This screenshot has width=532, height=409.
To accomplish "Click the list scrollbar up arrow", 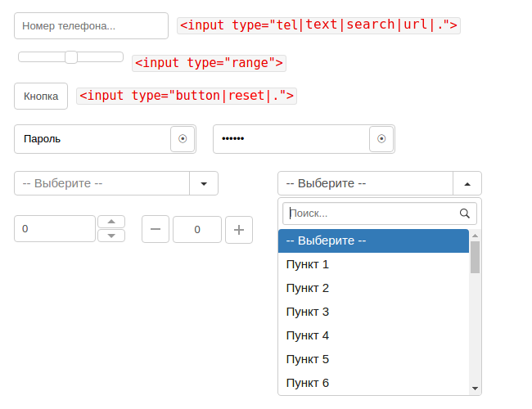I will pos(475,236).
